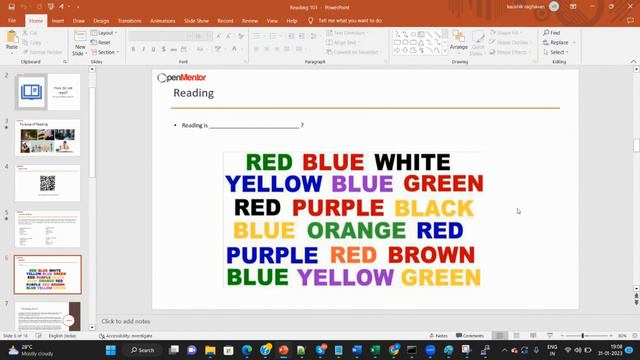This screenshot has height=360, width=640.
Task: Open the File tab
Action: click(x=12, y=20)
